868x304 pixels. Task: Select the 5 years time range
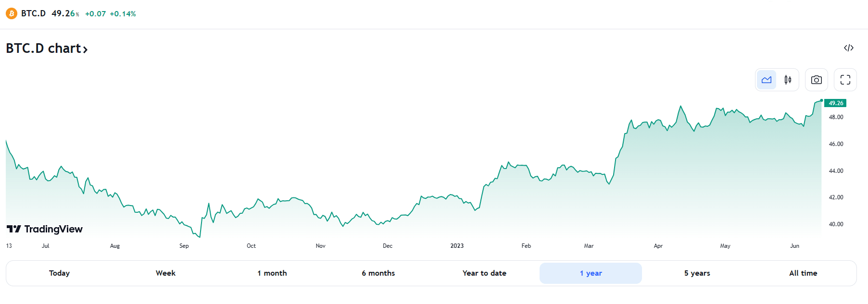697,273
